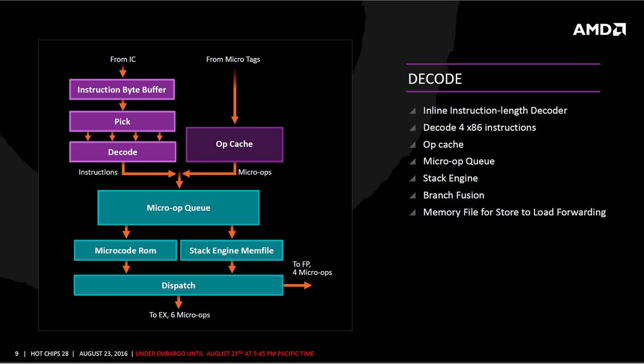The image size is (644, 364).
Task: Click the arrow below the From IC label
Action: (123, 71)
